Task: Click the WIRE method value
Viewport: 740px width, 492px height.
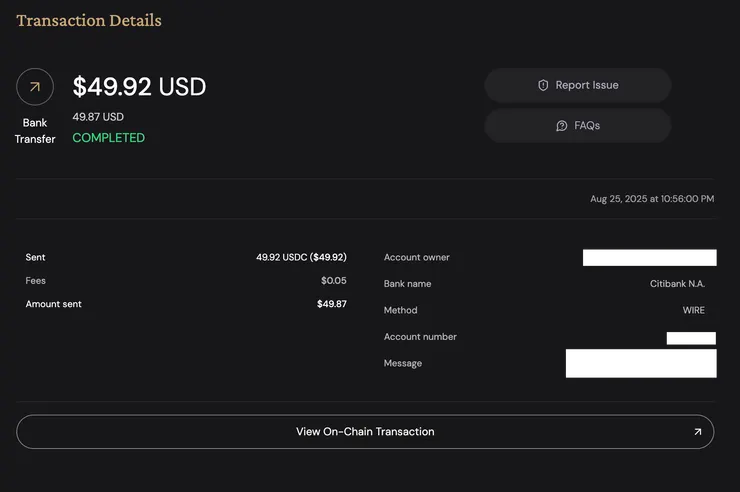Action: [x=694, y=310]
